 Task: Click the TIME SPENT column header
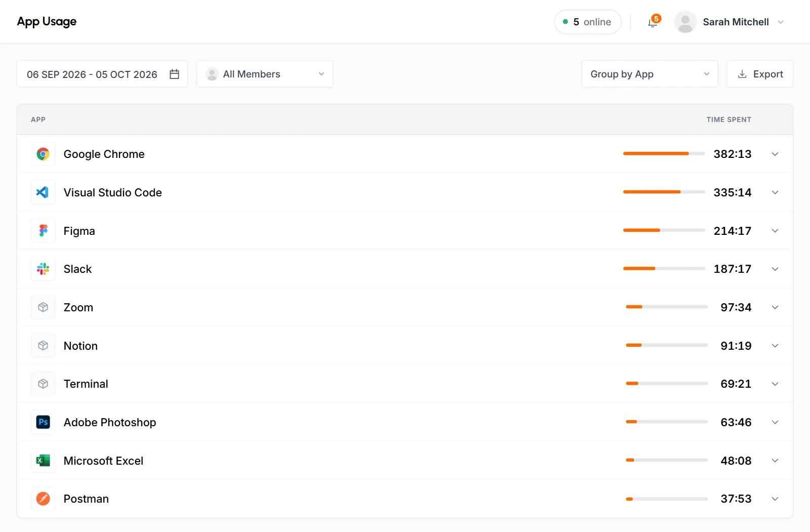(x=728, y=119)
